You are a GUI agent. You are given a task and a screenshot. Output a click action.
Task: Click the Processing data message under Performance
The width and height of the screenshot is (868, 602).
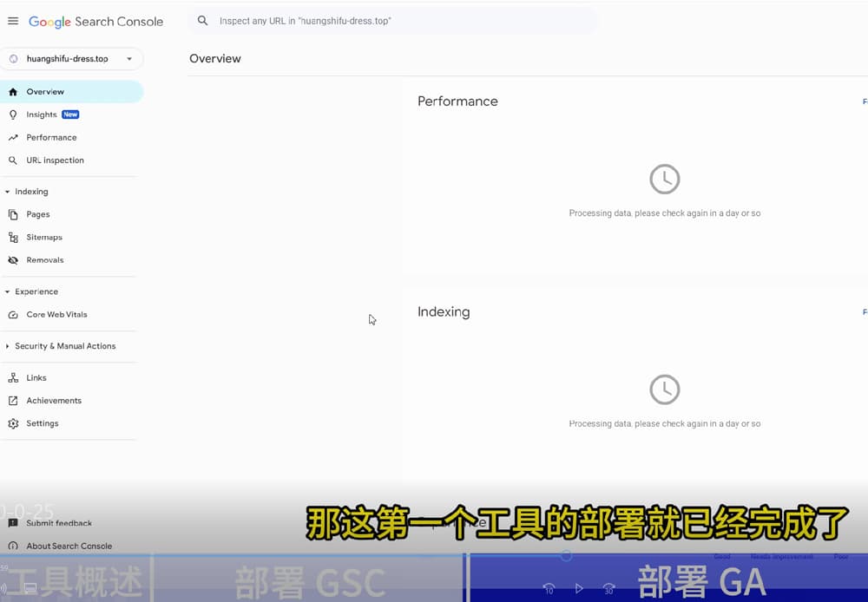[664, 213]
